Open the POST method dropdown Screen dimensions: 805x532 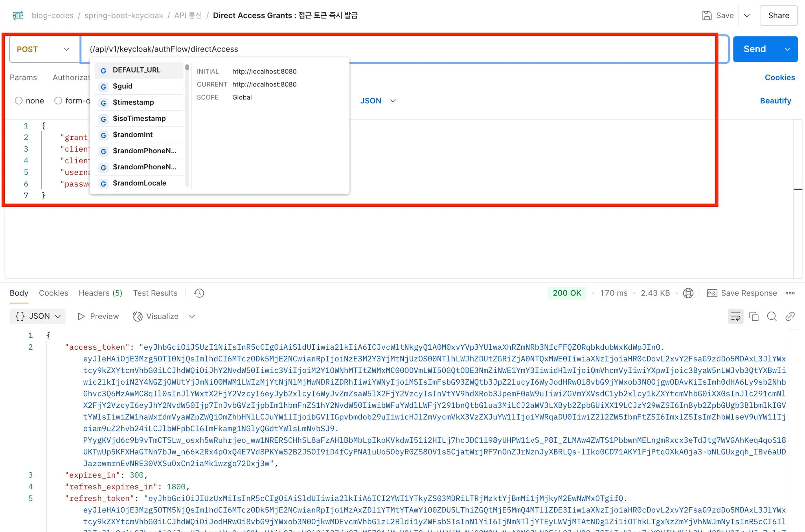coord(43,49)
